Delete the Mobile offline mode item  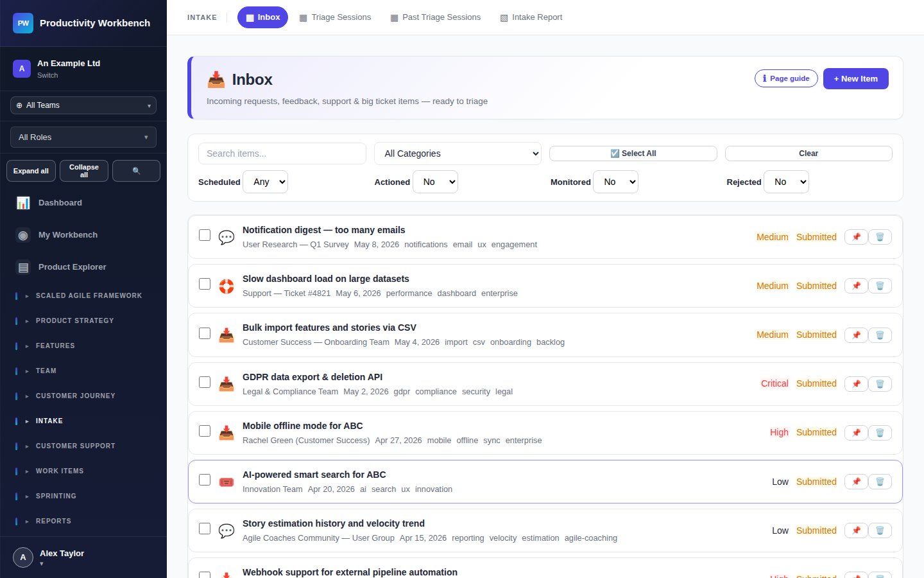coord(880,432)
